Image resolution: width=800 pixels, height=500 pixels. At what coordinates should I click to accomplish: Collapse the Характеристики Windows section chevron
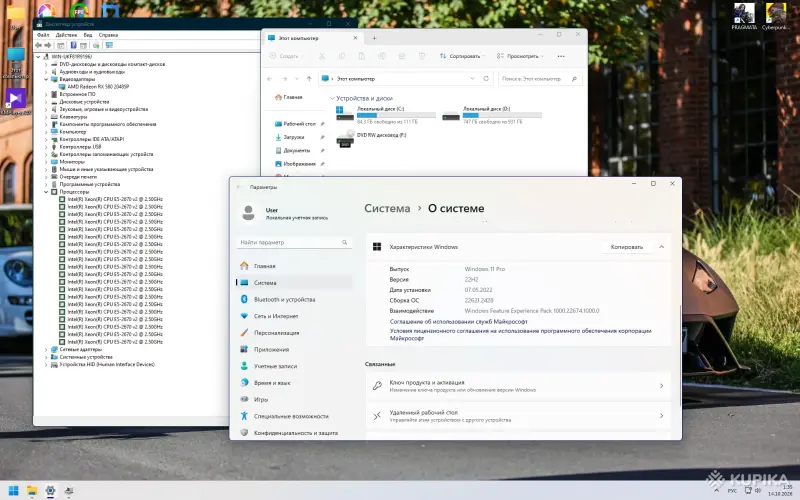(x=661, y=247)
